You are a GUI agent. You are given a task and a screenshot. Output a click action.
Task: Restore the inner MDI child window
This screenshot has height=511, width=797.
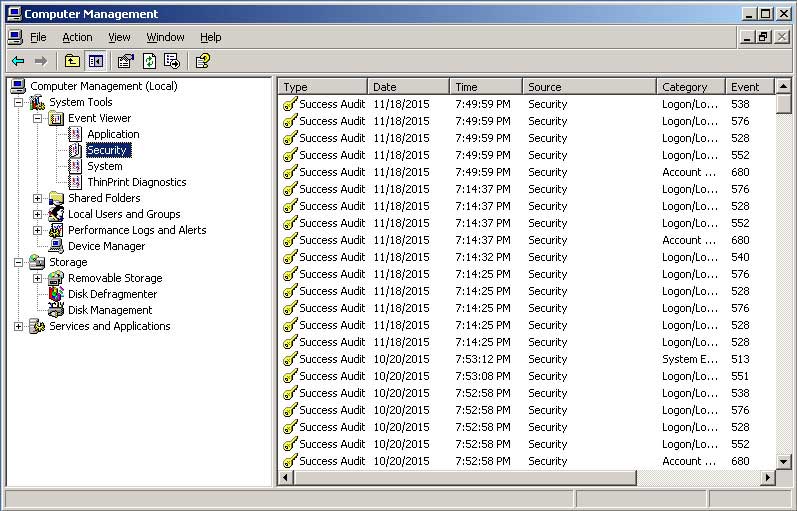[x=763, y=37]
